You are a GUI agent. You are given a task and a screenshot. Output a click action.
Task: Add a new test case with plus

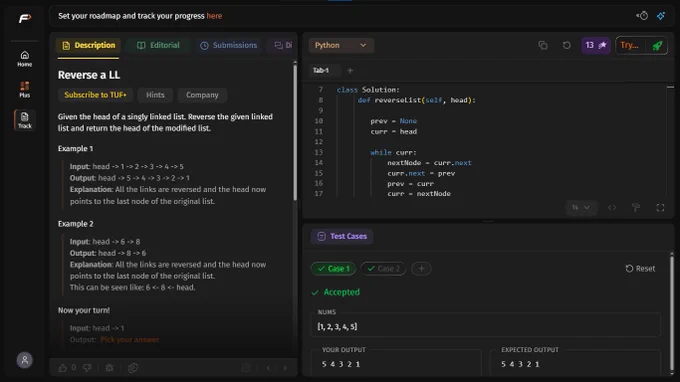(x=421, y=268)
